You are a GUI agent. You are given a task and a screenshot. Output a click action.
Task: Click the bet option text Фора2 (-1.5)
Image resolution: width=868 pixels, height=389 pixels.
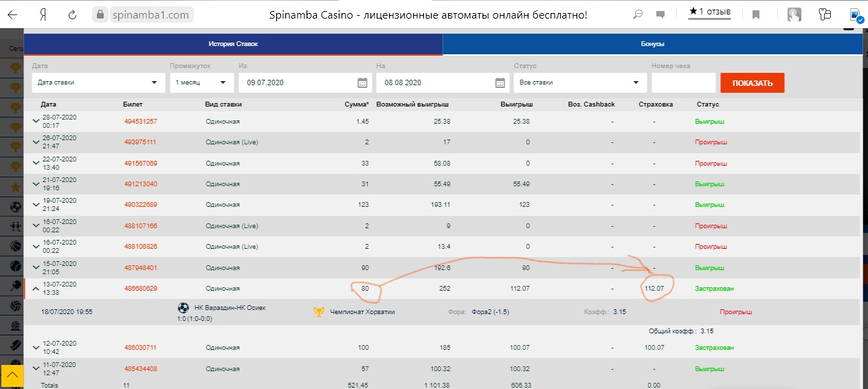(x=491, y=311)
